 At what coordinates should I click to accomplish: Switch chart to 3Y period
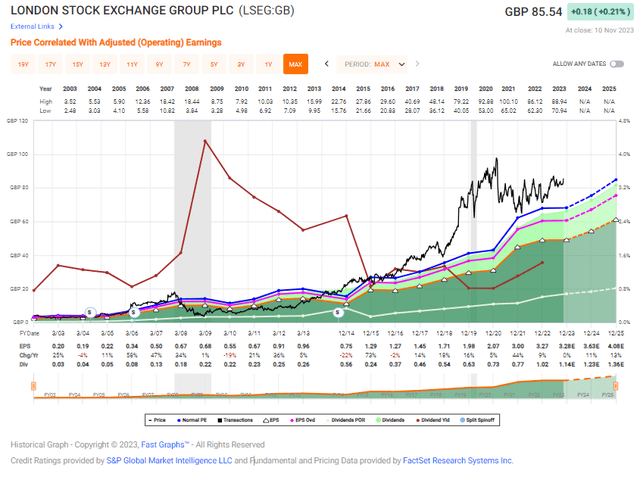pyautogui.click(x=241, y=64)
